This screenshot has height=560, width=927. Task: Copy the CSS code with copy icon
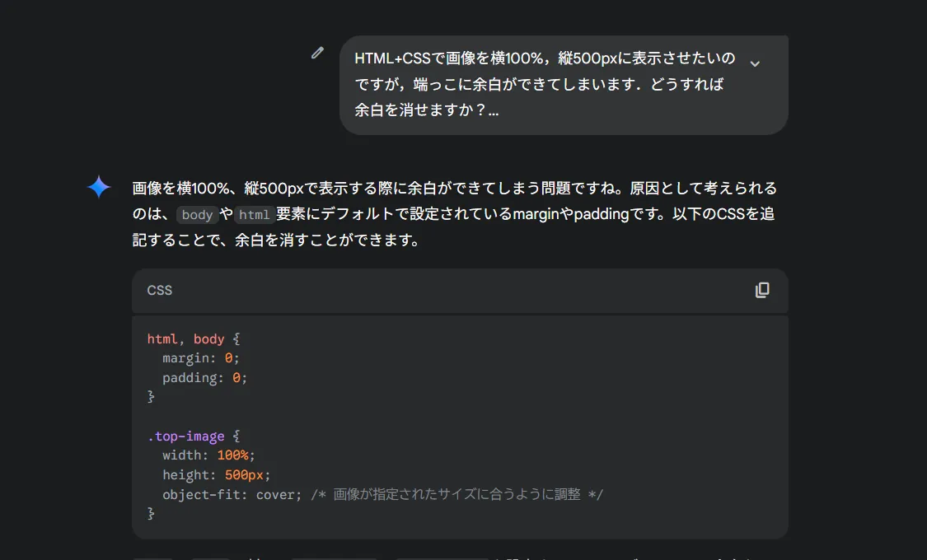[x=762, y=290]
